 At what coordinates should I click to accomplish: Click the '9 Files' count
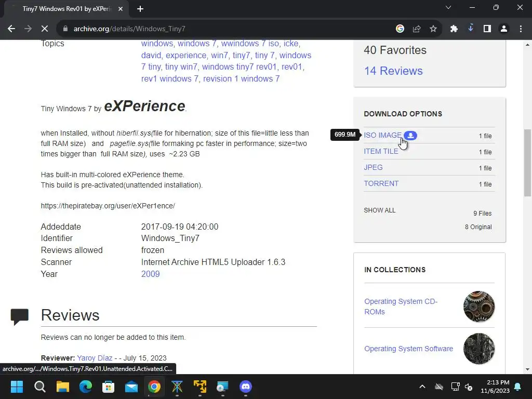483,214
